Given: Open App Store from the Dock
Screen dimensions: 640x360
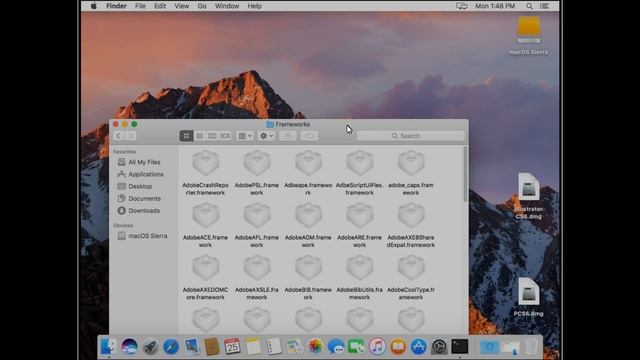Looking at the screenshot, I should coord(419,347).
